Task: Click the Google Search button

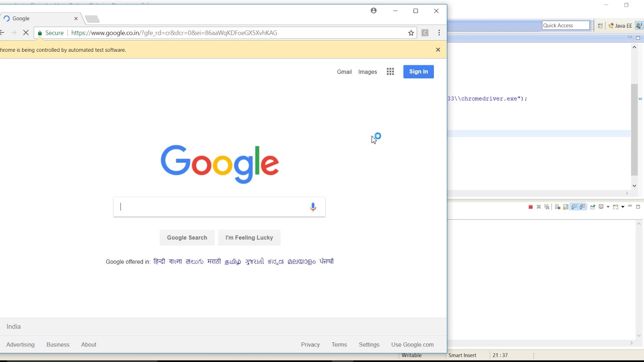Action: tap(187, 237)
